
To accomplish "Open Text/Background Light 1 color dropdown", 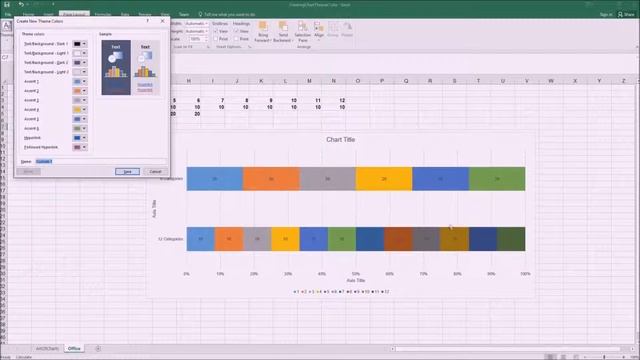I will pos(84,53).
